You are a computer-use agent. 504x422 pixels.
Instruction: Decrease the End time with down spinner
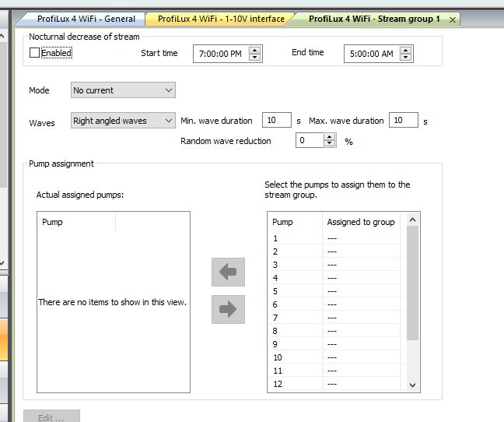(406, 58)
